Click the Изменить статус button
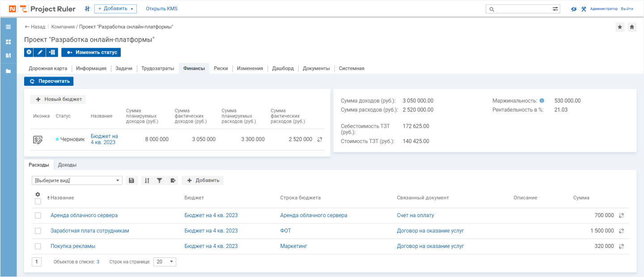 coord(91,52)
